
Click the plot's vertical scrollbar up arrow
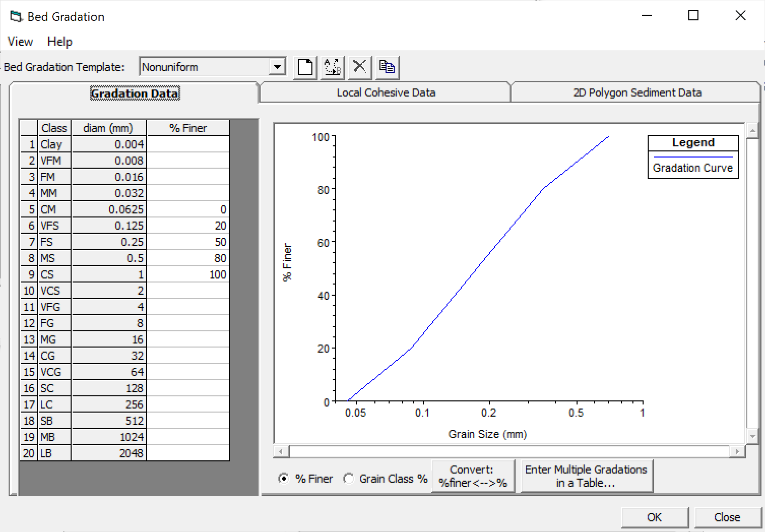(752, 131)
